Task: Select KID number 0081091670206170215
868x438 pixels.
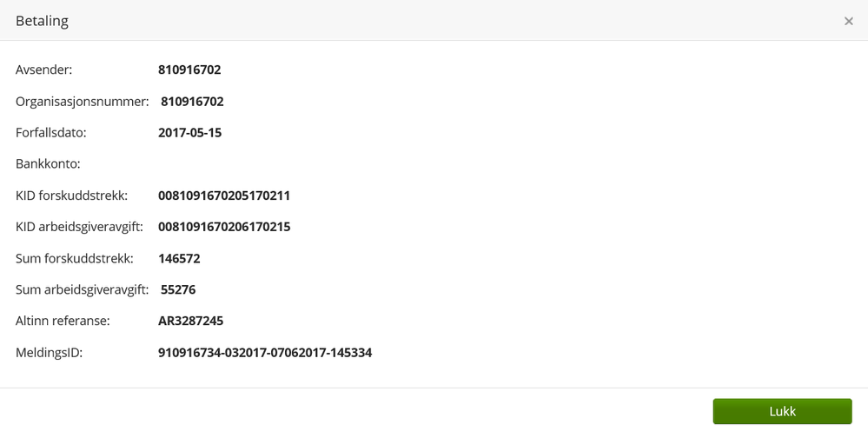Action: 224,227
